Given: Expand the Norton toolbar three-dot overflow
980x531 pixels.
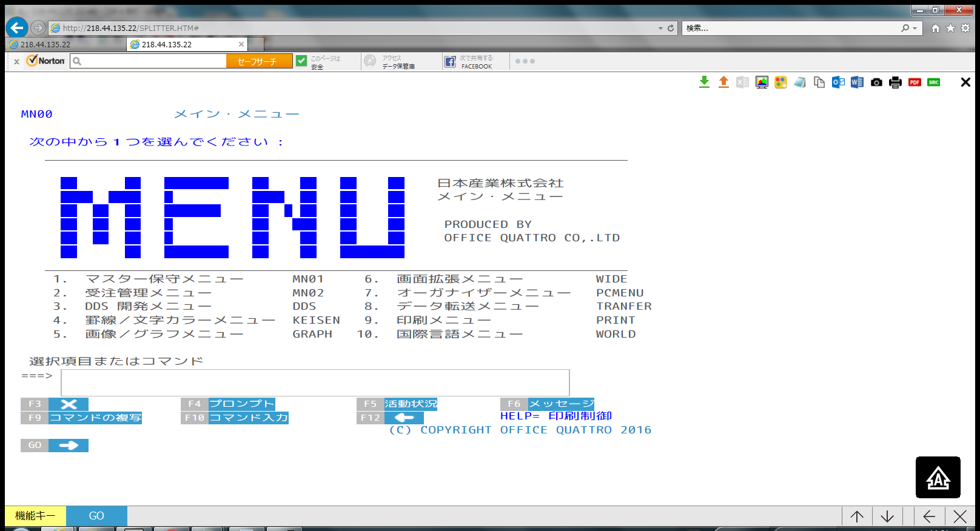Looking at the screenshot, I should click(x=525, y=61).
